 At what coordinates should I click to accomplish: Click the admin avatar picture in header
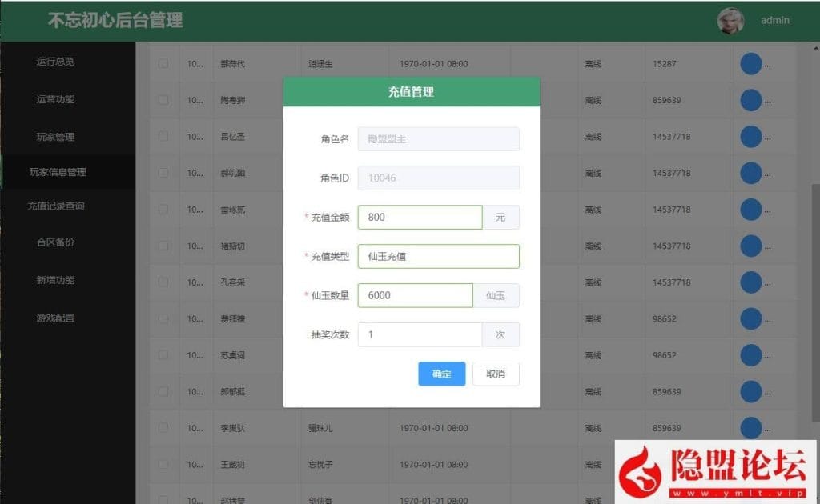pos(730,21)
